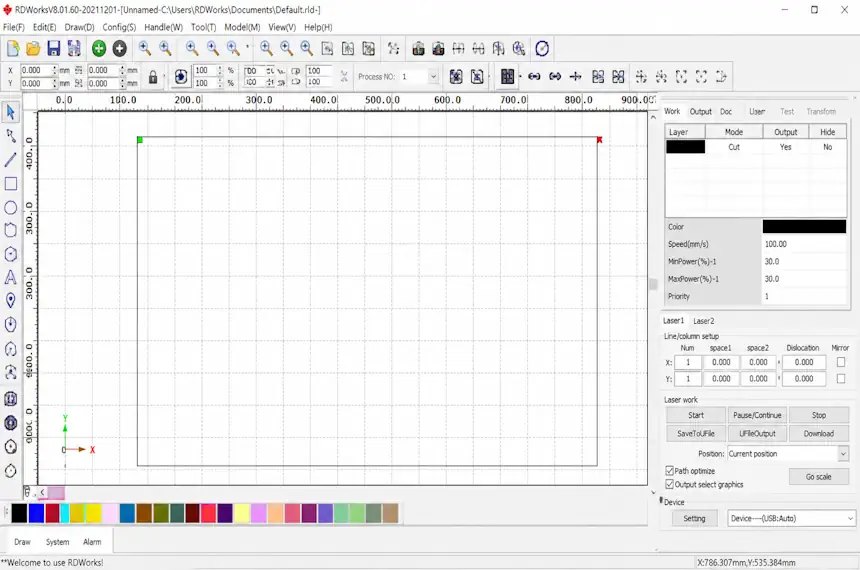Screen dimensions: 860x570
Task: Switch to the Doc tab
Action: point(726,111)
